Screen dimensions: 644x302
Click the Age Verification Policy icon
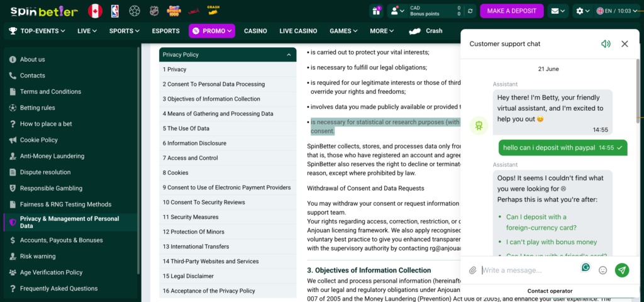pyautogui.click(x=13, y=272)
